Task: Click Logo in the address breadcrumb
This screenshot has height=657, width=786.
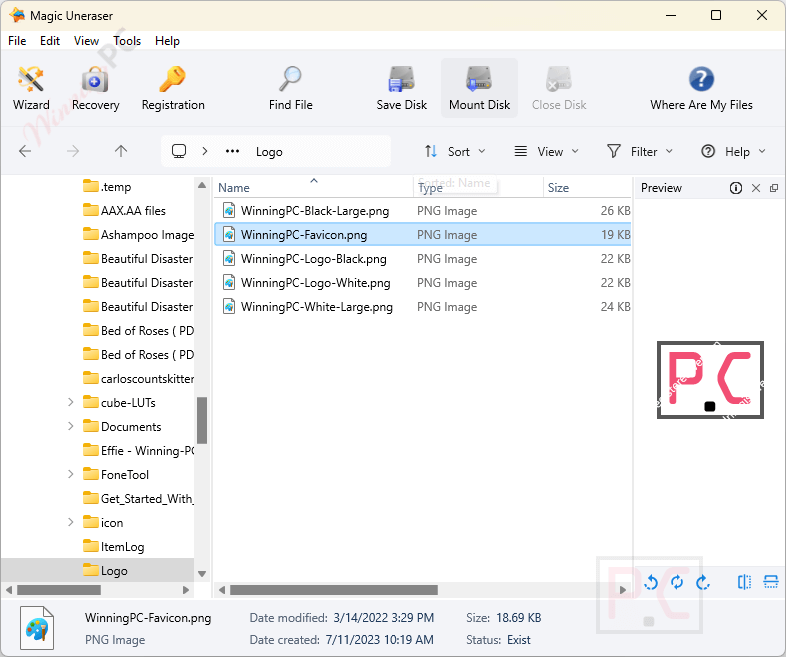Action: point(269,152)
